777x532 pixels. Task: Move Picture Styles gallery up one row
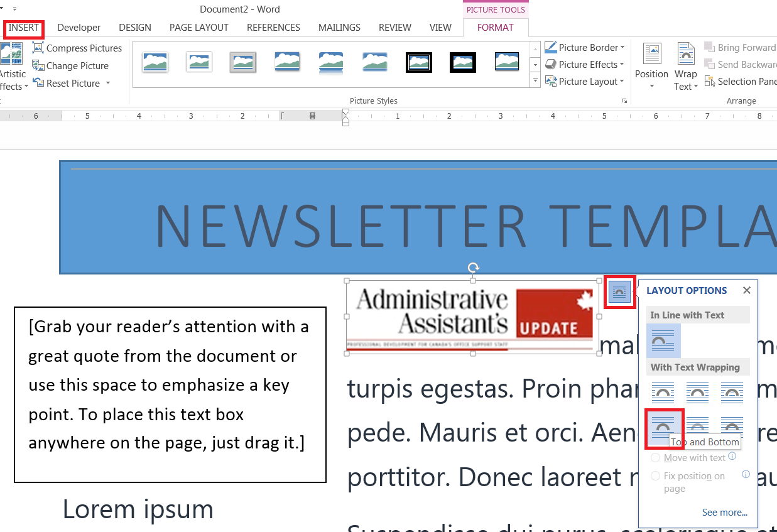click(x=535, y=48)
